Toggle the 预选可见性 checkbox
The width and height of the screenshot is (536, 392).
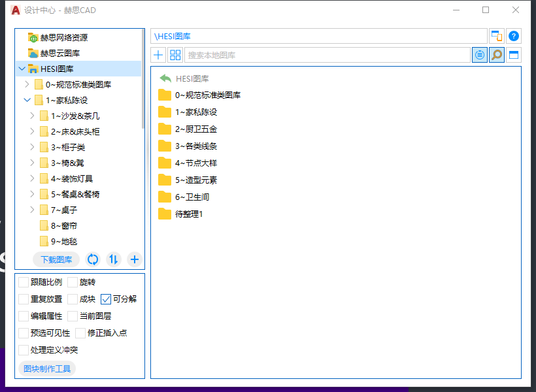pos(24,333)
